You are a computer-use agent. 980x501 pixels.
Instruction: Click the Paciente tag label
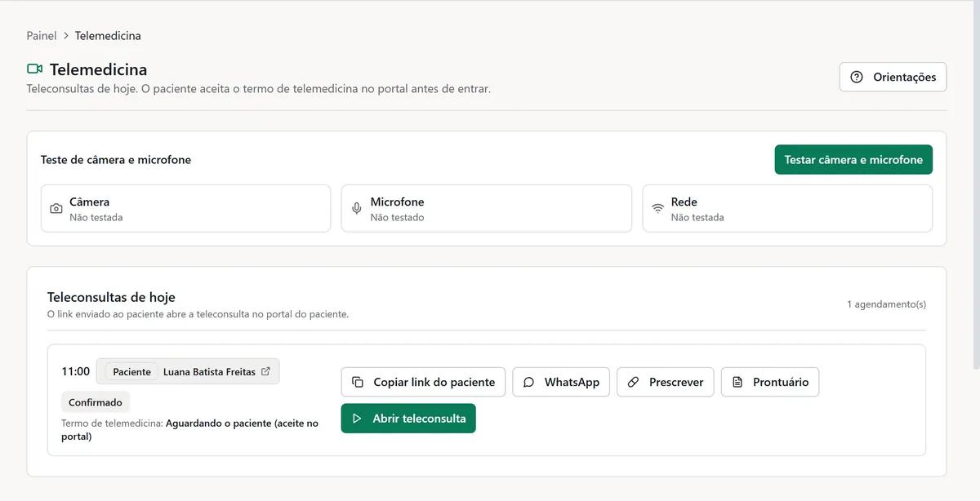tap(131, 371)
